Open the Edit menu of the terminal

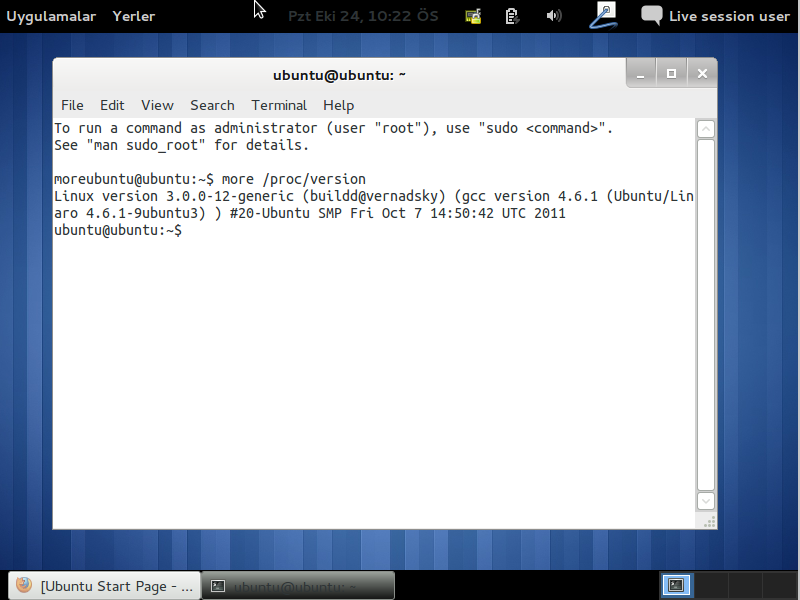click(x=112, y=105)
